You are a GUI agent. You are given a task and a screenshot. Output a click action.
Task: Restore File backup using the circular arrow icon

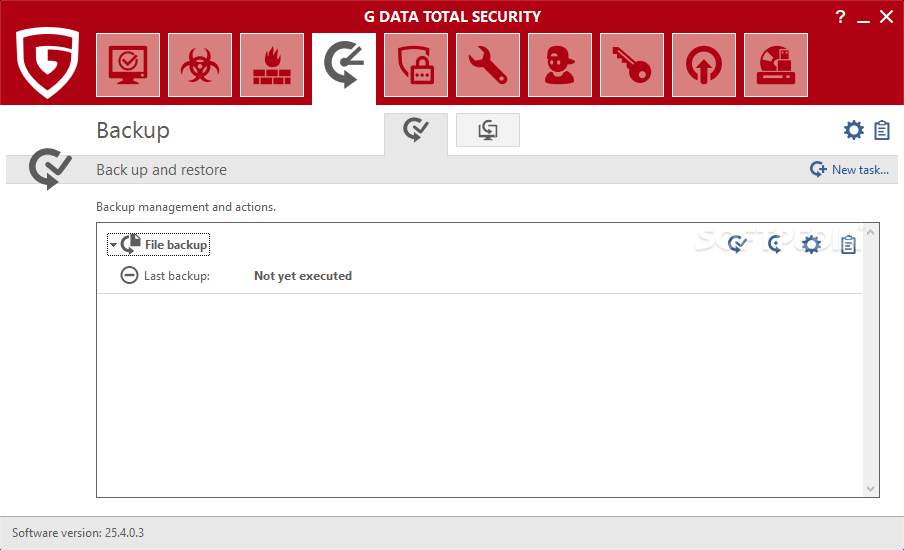tap(774, 244)
